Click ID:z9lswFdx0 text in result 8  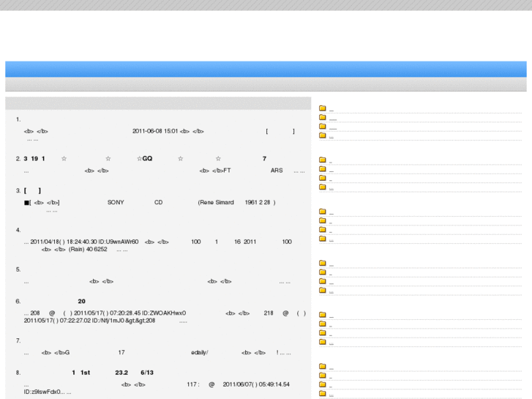pyautogui.click(x=42, y=392)
